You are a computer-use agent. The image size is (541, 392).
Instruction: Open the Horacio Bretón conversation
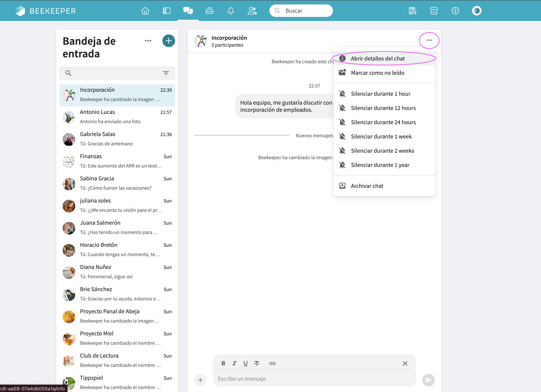pos(117,250)
